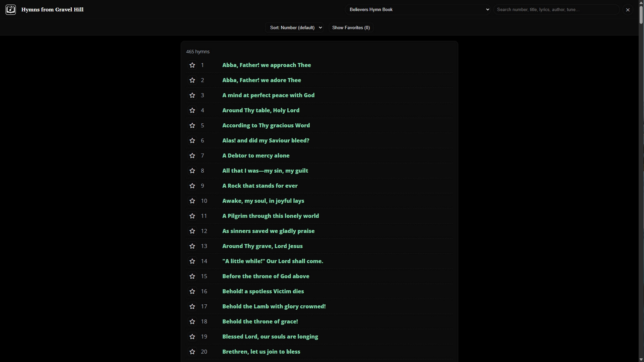Clear search with the X icon

pos(628,10)
